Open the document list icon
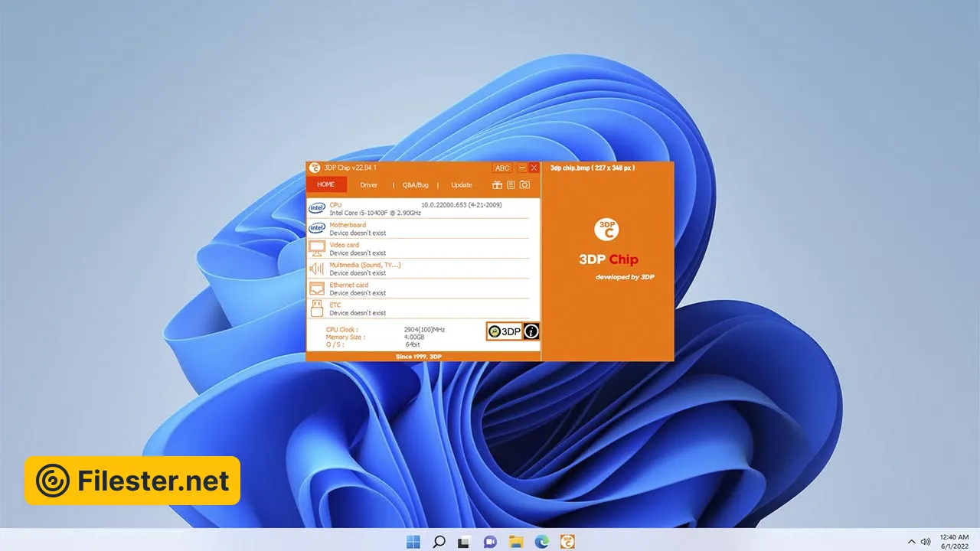Image resolution: width=980 pixels, height=551 pixels. 511,185
